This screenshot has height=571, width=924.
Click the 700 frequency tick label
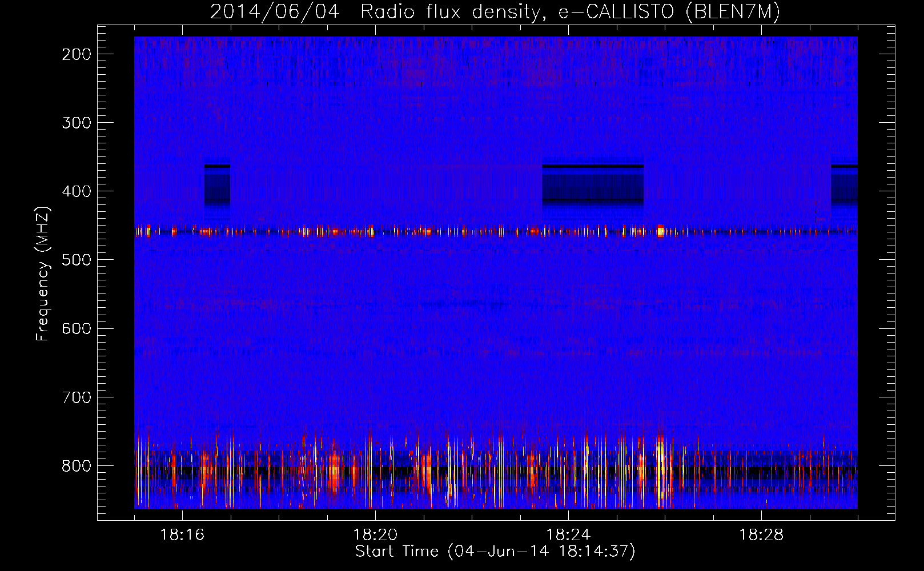pos(77,397)
